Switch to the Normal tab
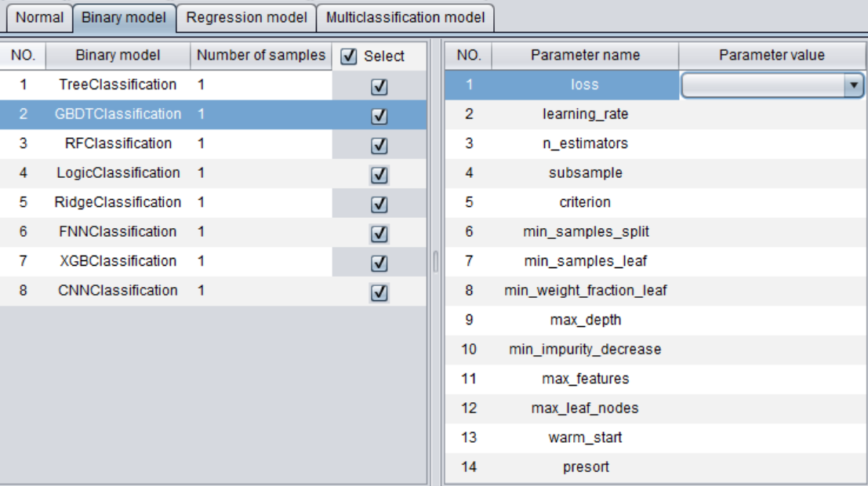This screenshot has width=868, height=486. (x=39, y=17)
